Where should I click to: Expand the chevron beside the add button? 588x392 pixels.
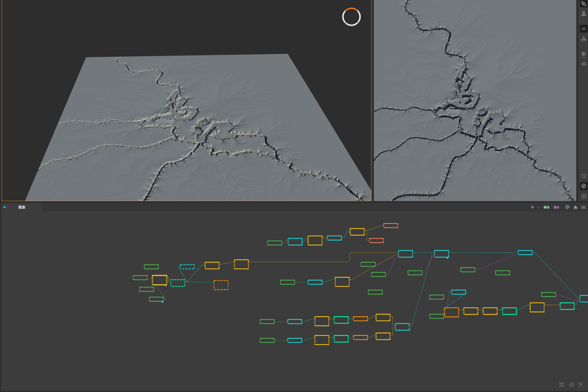pyautogui.click(x=538, y=207)
